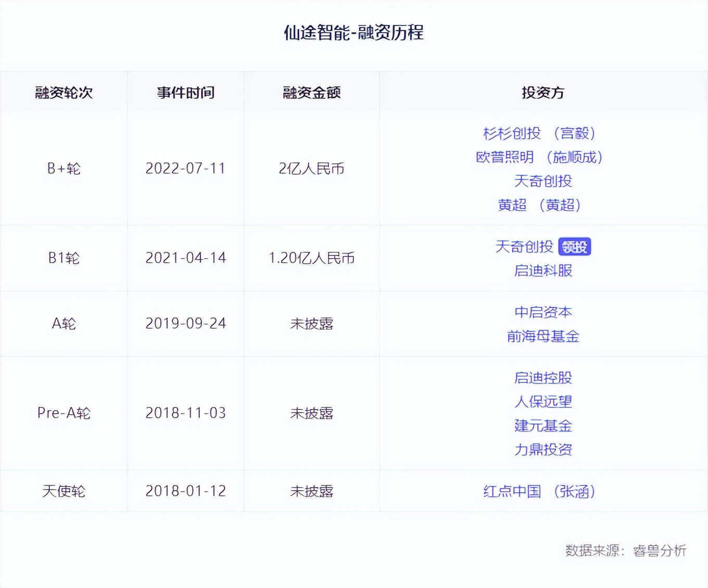Click the 力鼎投资 investor link
This screenshot has width=708, height=588.
point(542,450)
